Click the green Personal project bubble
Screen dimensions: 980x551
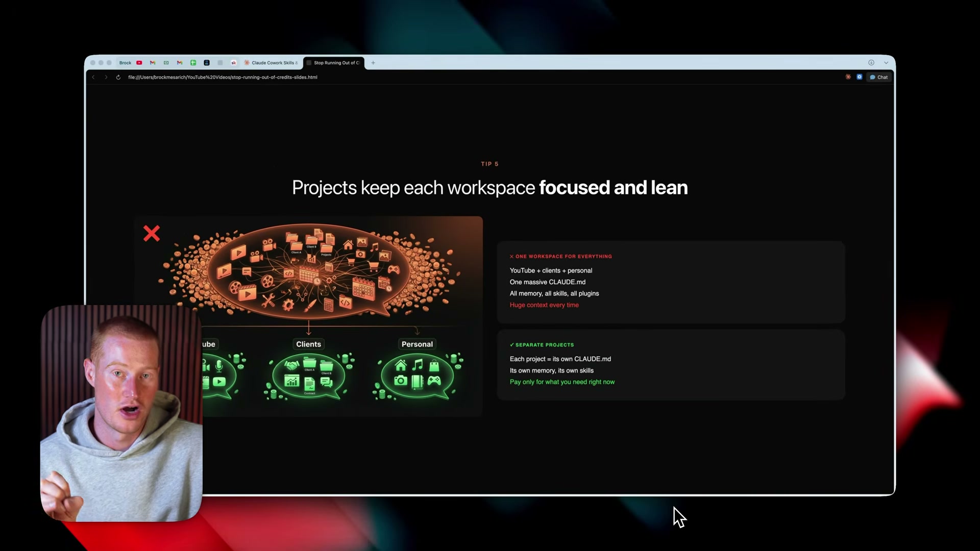pos(418,377)
